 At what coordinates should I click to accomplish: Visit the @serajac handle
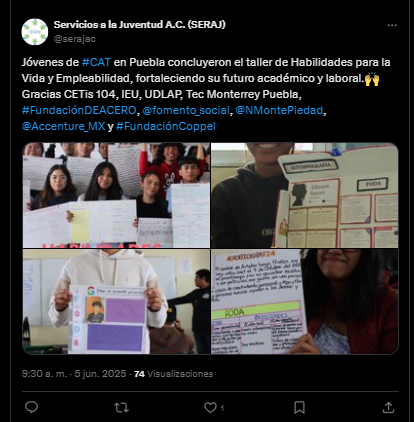pos(75,39)
